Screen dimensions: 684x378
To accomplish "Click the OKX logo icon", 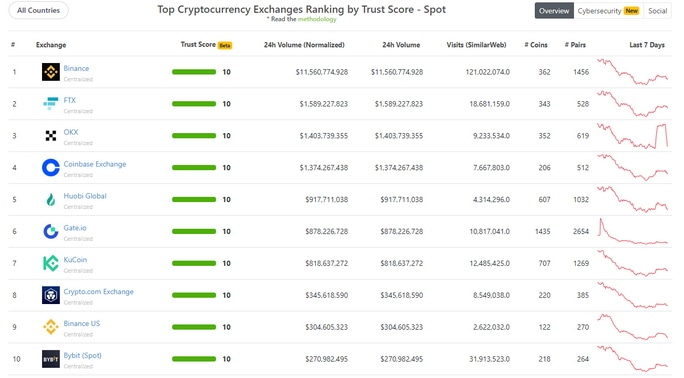I will click(x=51, y=136).
